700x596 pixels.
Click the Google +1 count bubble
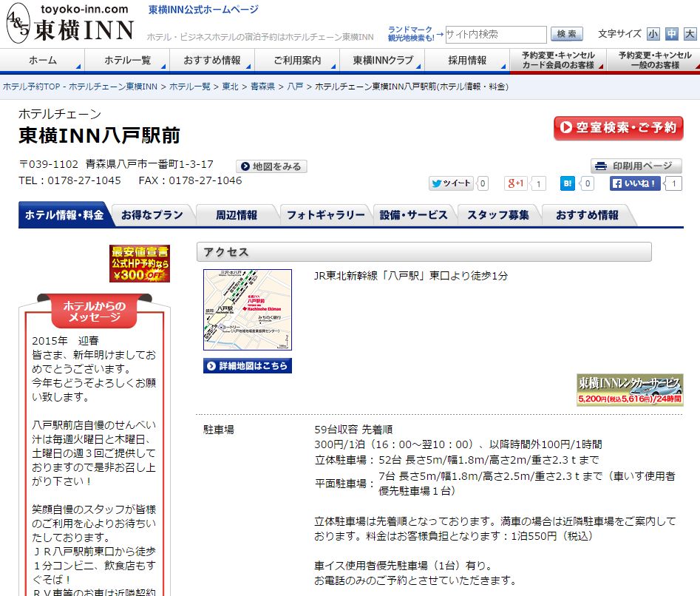(538, 183)
